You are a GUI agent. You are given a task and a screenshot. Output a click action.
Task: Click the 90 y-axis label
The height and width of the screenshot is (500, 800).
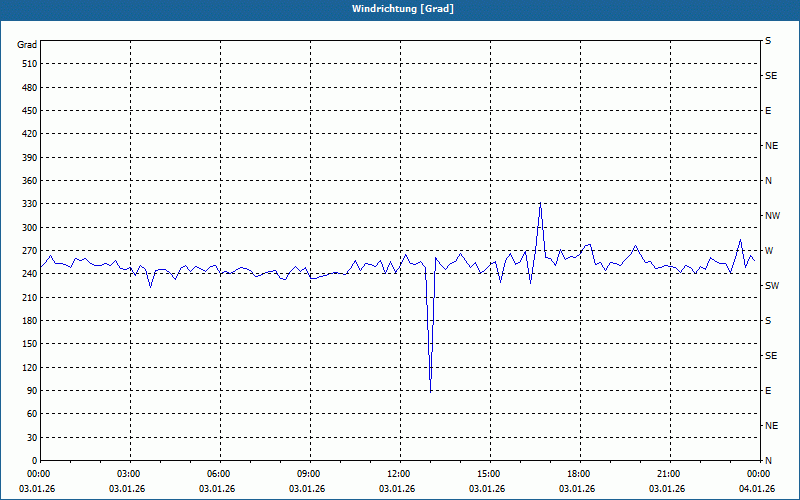pyautogui.click(x=32, y=391)
